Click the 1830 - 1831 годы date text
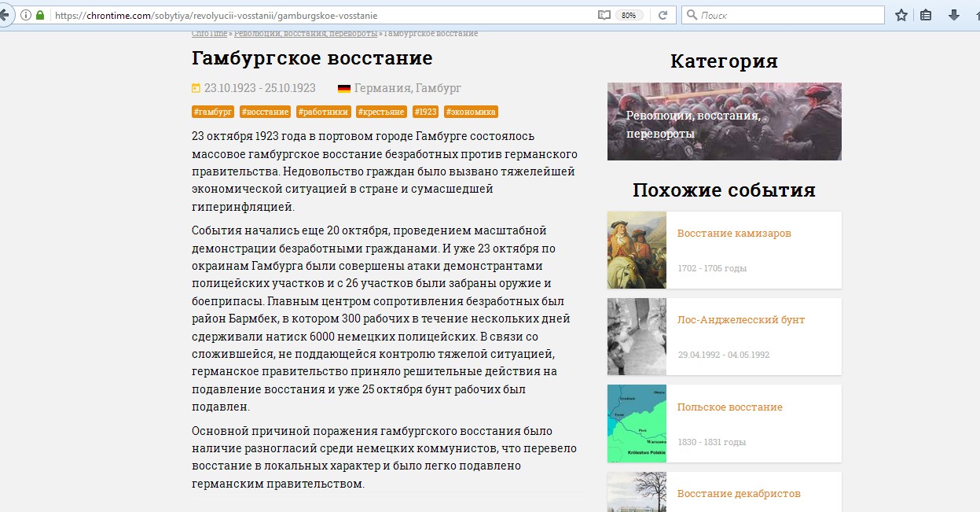Viewport: 980px width, 512px height. pos(711,442)
